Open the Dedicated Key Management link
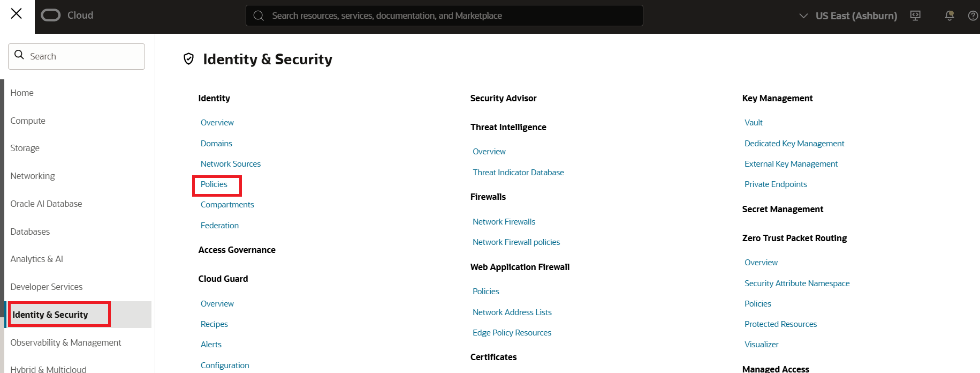 [x=794, y=144]
